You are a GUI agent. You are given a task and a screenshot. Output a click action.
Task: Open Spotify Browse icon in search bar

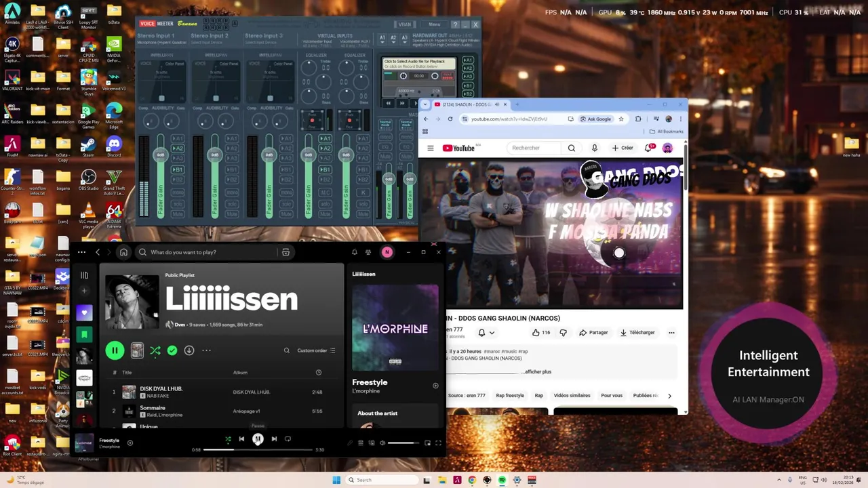coord(285,252)
